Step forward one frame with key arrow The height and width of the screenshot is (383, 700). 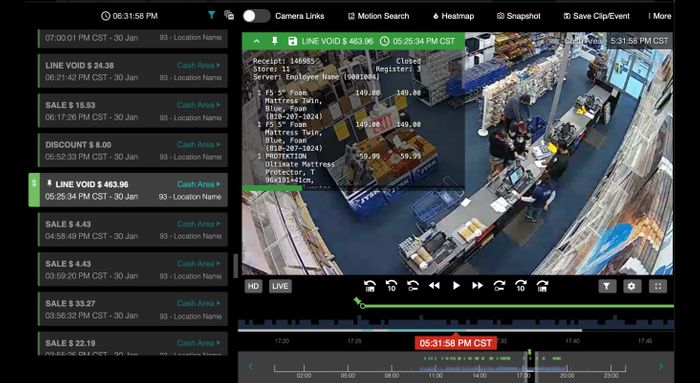pyautogui.click(x=499, y=286)
